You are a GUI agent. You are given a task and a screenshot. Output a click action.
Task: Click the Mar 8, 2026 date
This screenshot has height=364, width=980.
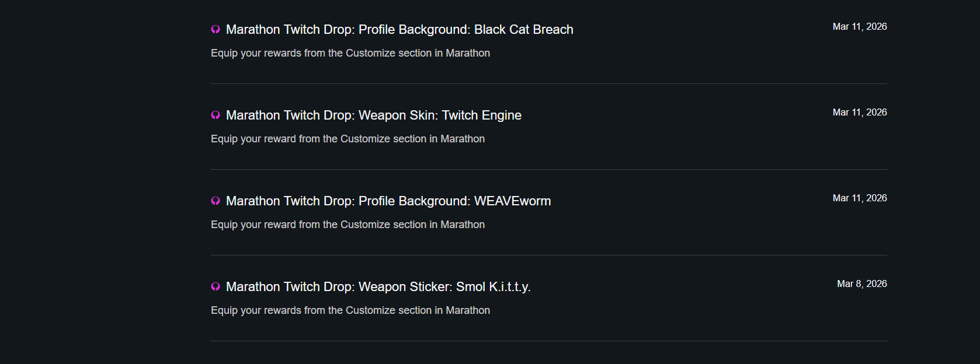[x=862, y=284]
